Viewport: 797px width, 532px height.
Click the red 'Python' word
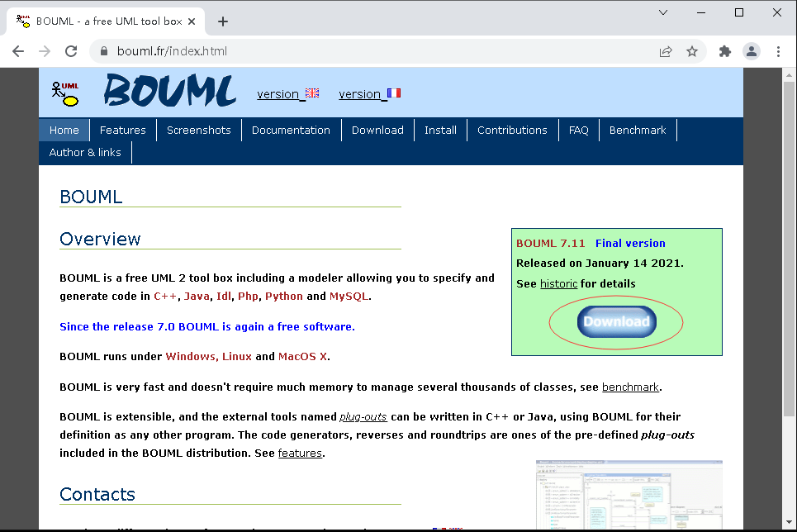284,296
